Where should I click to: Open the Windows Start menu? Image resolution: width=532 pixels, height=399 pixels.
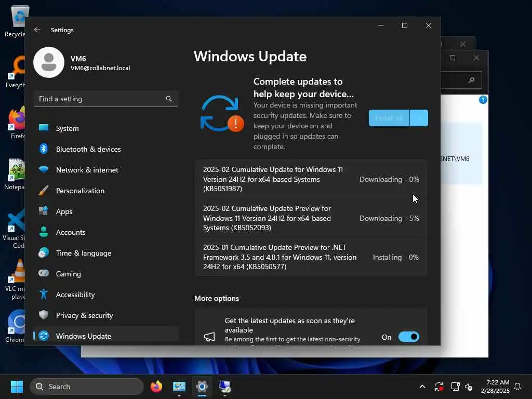click(x=17, y=387)
